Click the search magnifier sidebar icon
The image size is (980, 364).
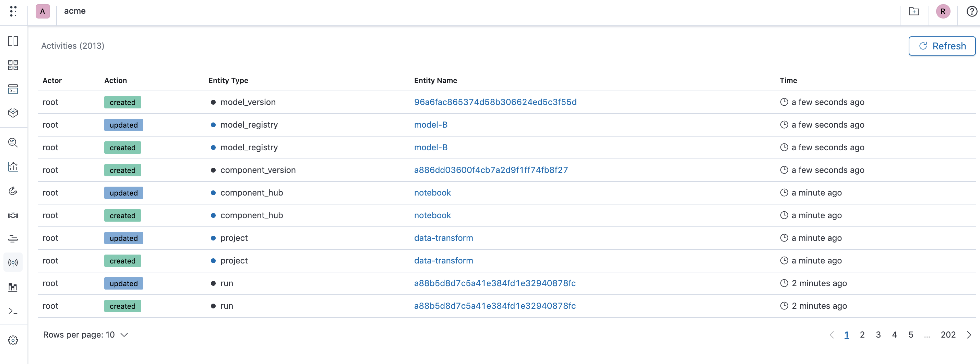pyautogui.click(x=13, y=142)
